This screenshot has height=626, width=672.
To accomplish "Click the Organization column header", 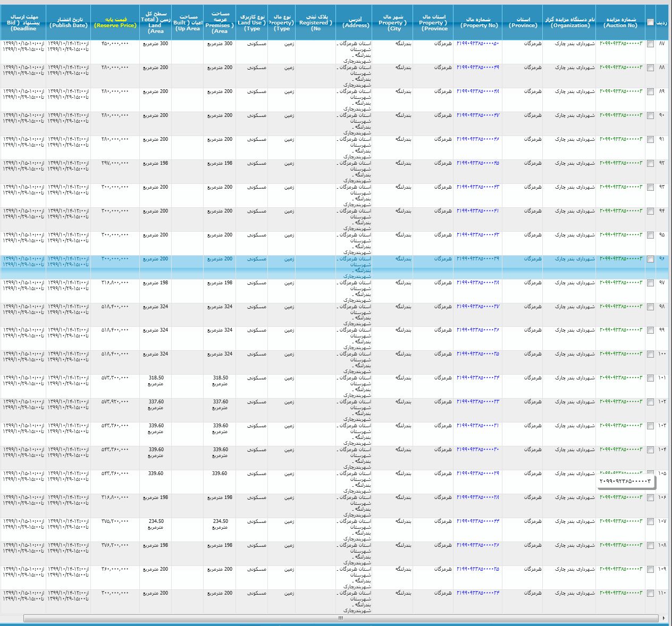I will click(570, 22).
